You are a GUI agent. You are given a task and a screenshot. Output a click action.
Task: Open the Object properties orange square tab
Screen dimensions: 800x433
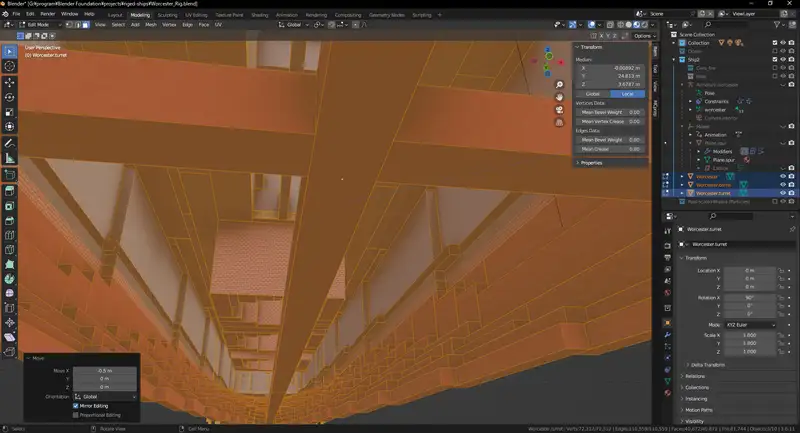tap(667, 323)
